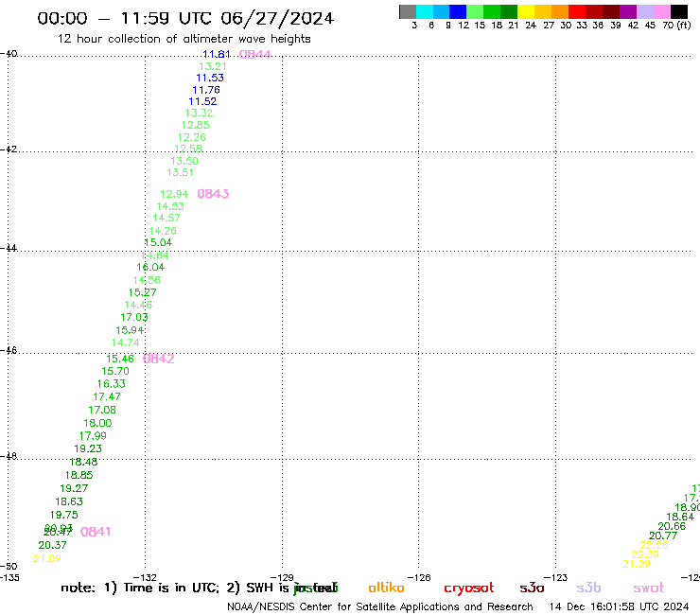Click the -126 longitude axis label
Image resolution: width=700 pixels, height=615 pixels.
point(419,577)
